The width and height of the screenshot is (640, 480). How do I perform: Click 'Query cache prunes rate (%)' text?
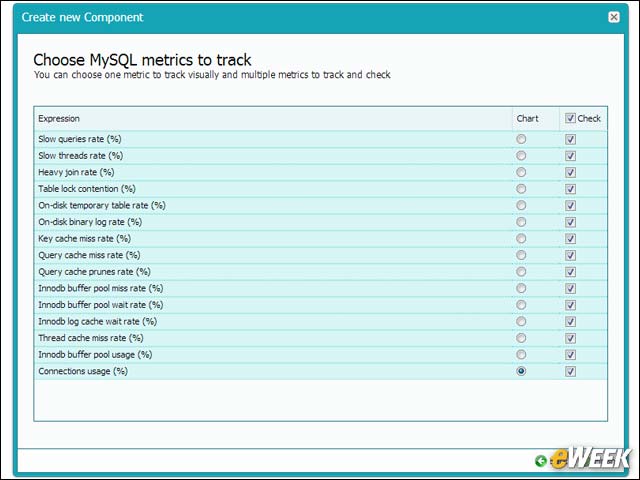[94, 272]
